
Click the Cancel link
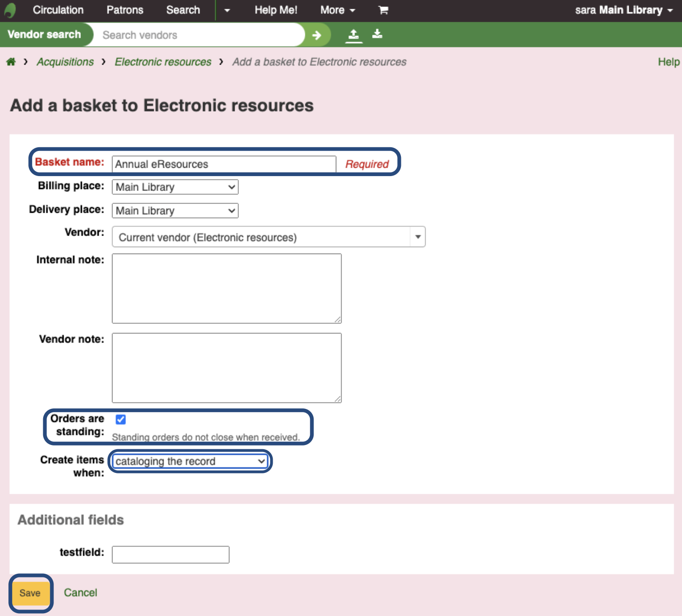pos(80,593)
